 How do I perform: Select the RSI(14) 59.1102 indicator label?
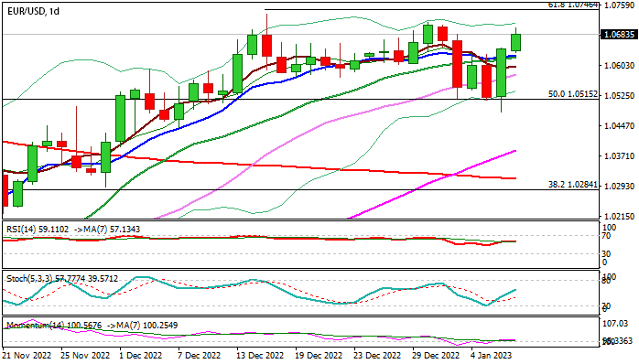(x=38, y=230)
